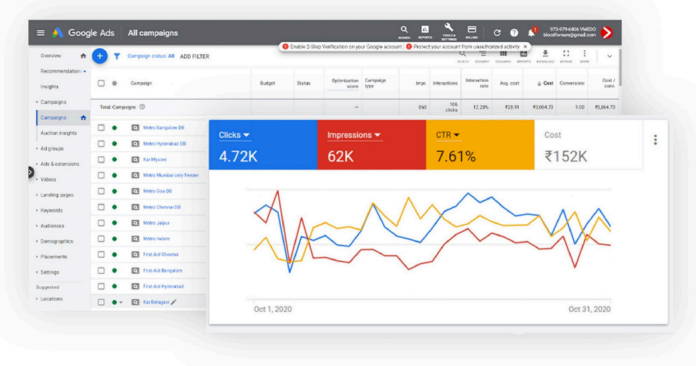Open Tools & Settings wrench

pos(448,31)
